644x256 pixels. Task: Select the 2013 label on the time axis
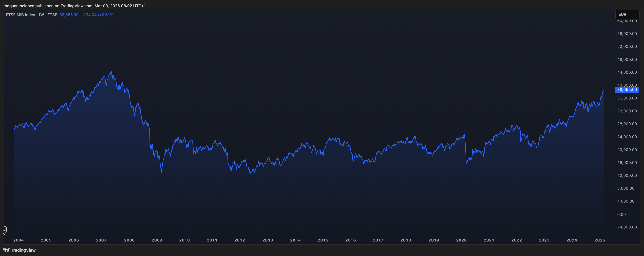point(268,240)
